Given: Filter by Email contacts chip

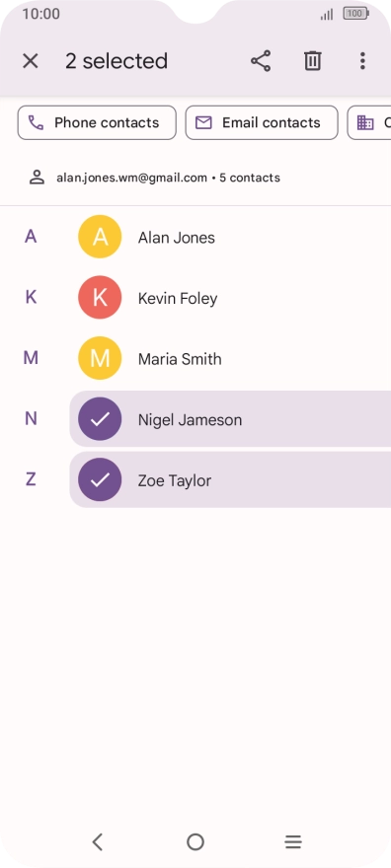Looking at the screenshot, I should (262, 123).
